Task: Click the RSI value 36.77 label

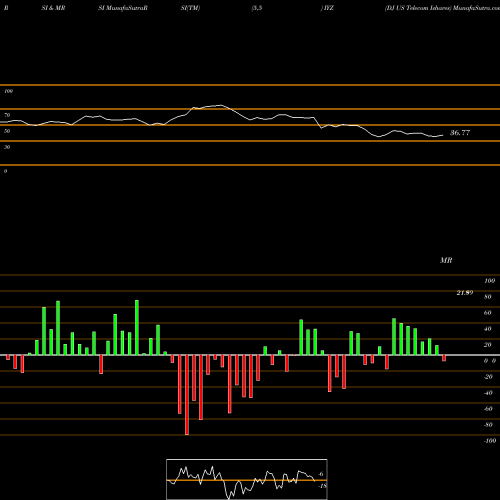Action: 460,133
